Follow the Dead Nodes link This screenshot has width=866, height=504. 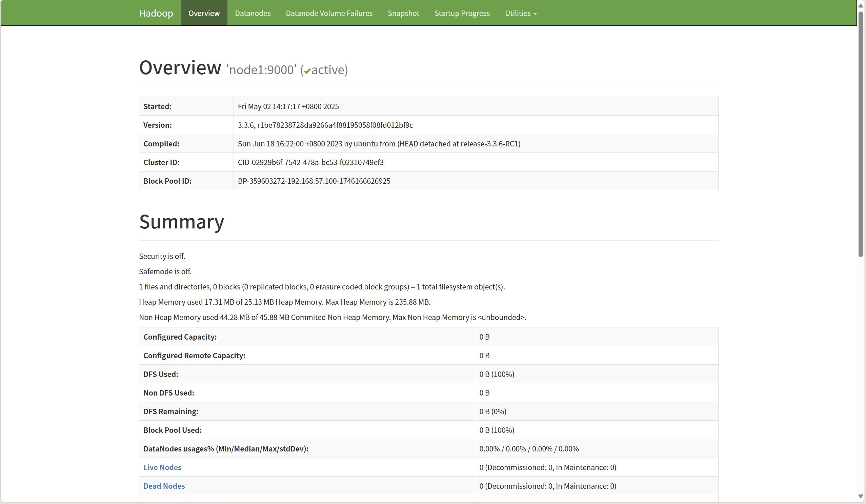coord(164,486)
